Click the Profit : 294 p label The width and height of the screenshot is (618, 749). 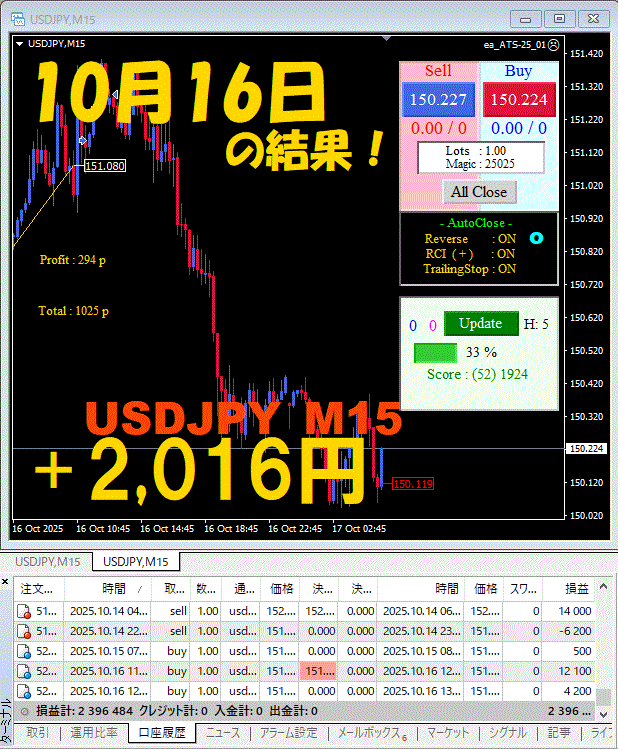73,260
